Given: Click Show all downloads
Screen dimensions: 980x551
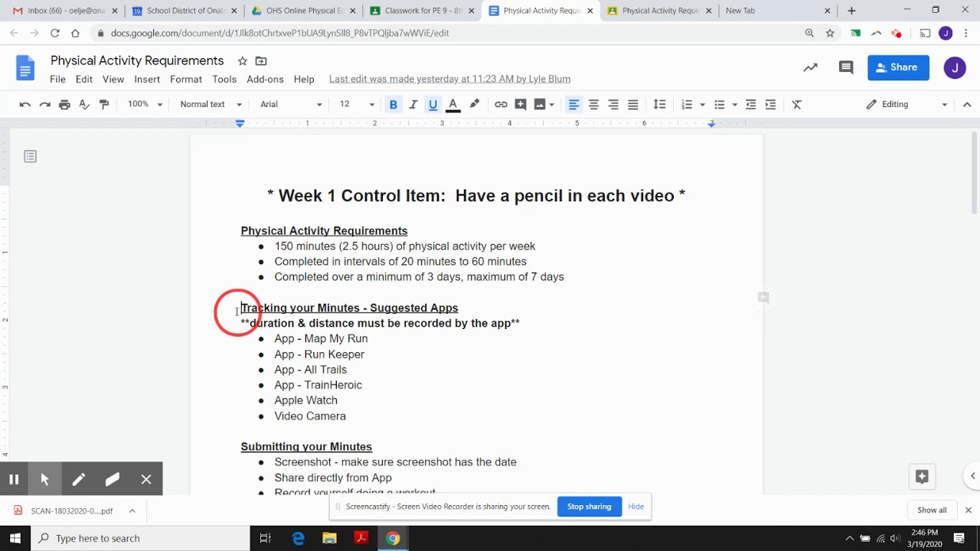Looking at the screenshot, I should 932,510.
